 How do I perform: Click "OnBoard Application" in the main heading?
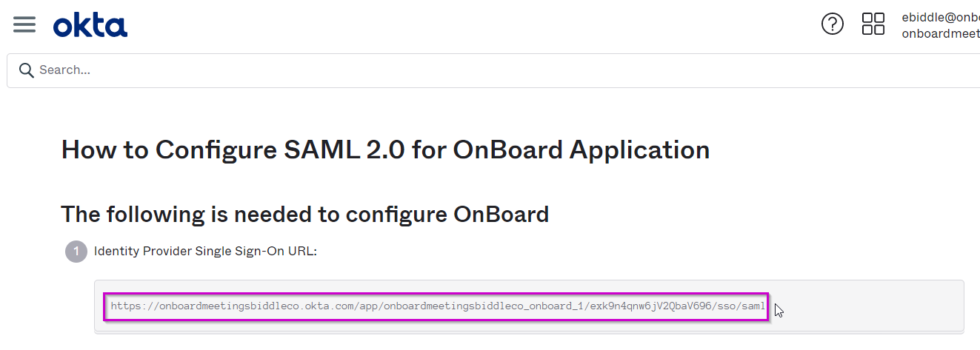point(581,149)
